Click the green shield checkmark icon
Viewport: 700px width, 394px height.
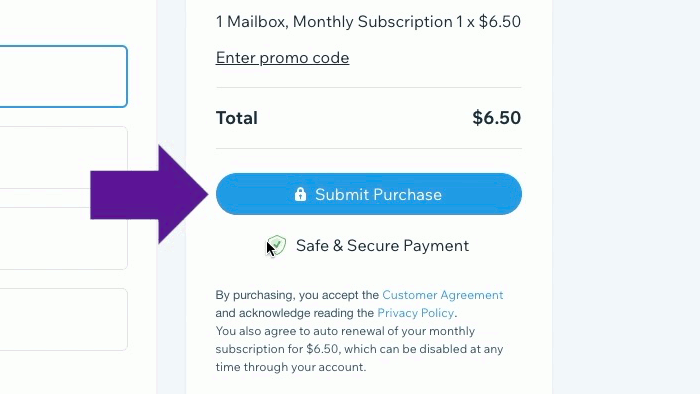(x=277, y=245)
